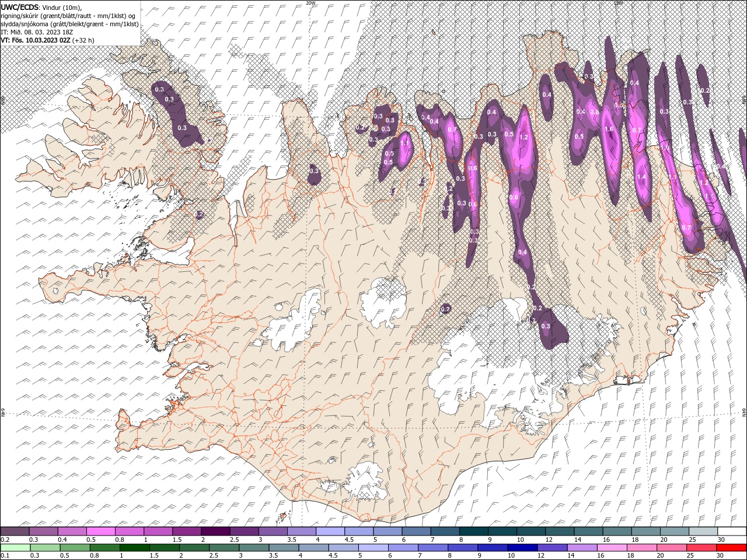The image size is (747, 560).
Task: Select the 'Vindur (10m)' text in the header
Action: point(62,7)
